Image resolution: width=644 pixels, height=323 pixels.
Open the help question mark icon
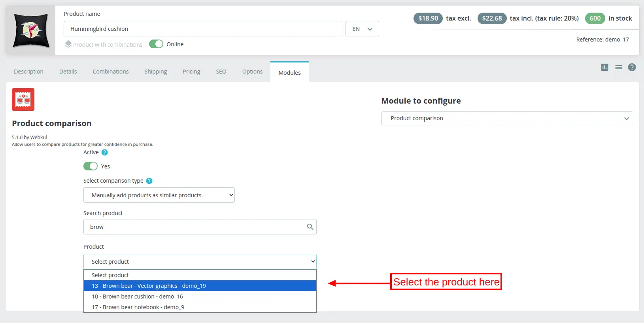632,67
